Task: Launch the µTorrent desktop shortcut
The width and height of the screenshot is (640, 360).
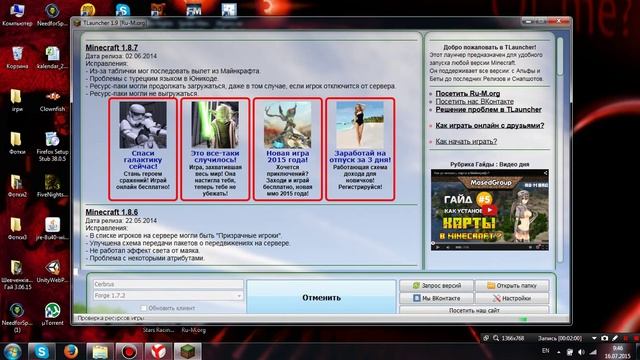Action: coord(52,314)
